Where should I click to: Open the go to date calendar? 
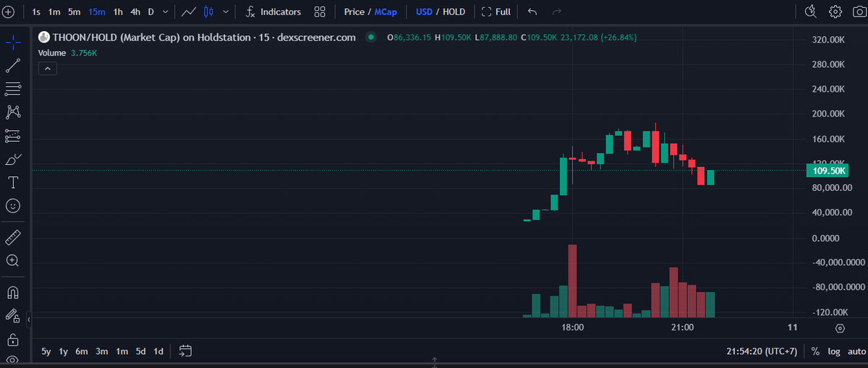(x=185, y=351)
